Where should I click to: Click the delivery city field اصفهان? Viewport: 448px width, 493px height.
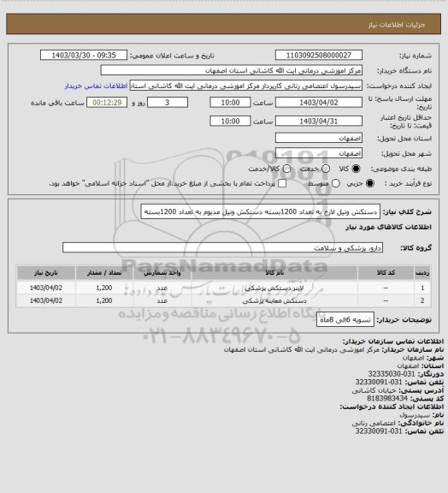click(319, 153)
